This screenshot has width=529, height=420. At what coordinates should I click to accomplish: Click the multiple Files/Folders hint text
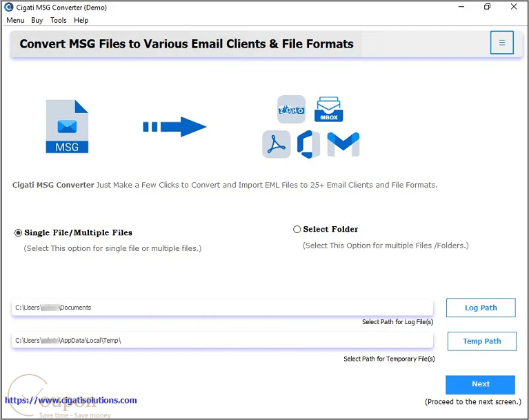tap(386, 246)
